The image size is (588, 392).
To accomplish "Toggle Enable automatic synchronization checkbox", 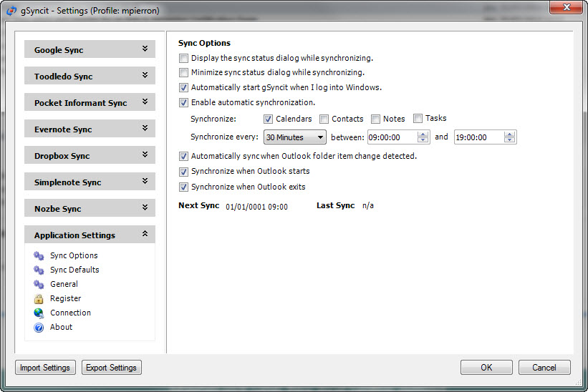I will 183,102.
